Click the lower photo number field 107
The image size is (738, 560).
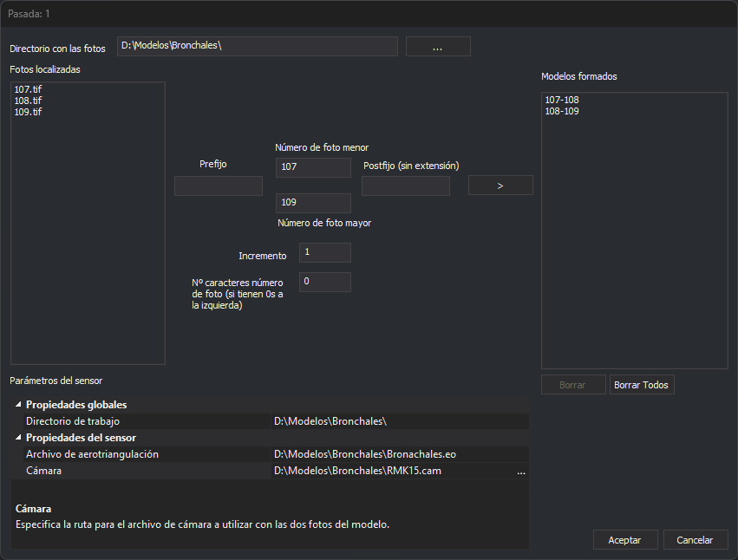pos(313,167)
